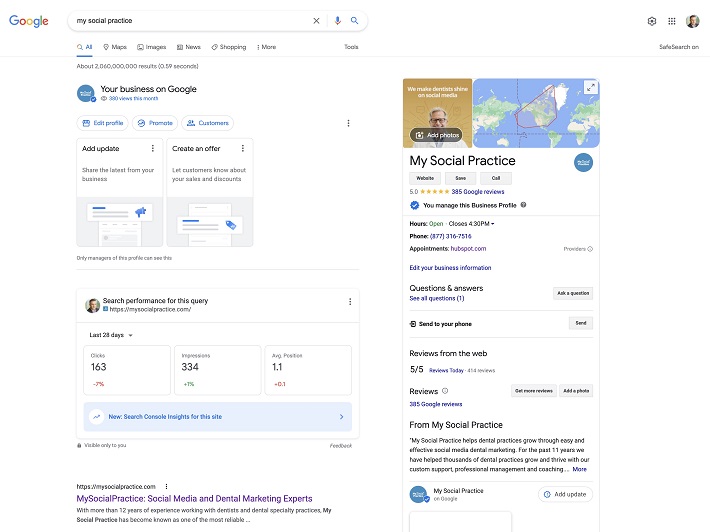Switch to the Maps tab

115,47
